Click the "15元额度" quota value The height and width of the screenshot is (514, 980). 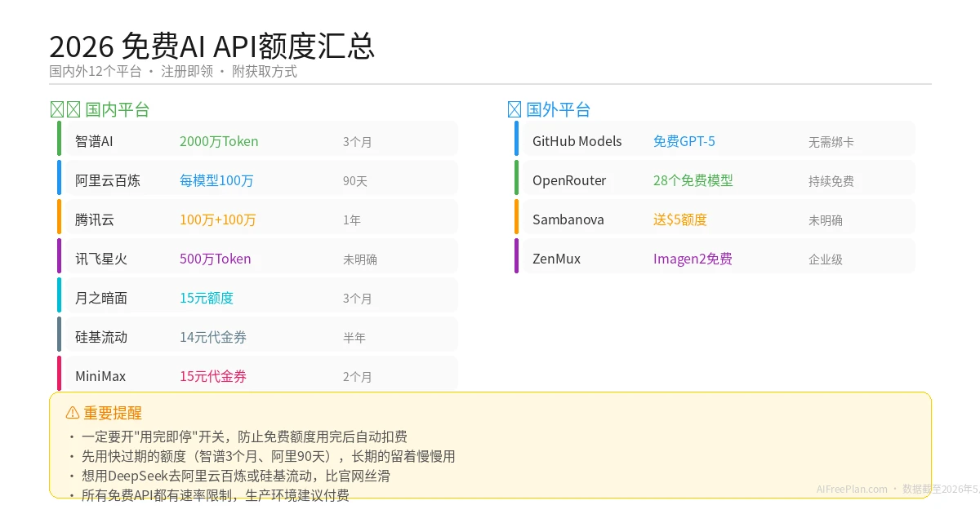coord(207,298)
